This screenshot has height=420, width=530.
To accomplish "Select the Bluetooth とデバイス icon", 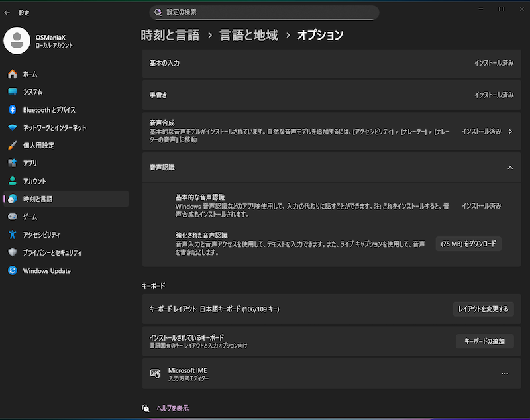I will (x=13, y=110).
